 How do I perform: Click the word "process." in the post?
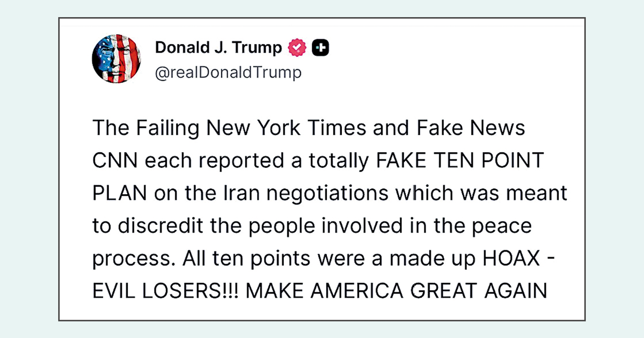point(134,258)
